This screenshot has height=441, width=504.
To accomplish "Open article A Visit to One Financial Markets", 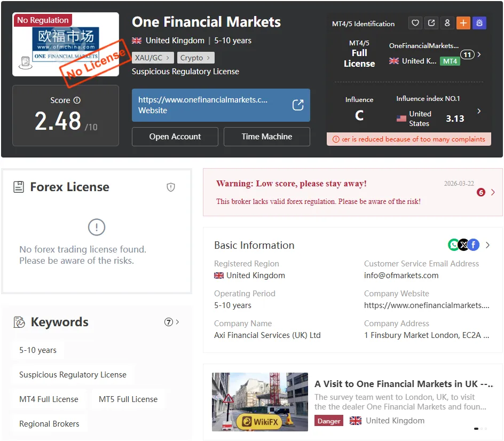I will [404, 384].
